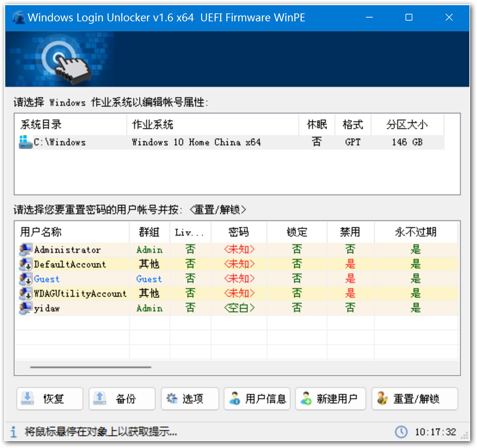The width and height of the screenshot is (477, 448).
Task: Click the 新建用户 new user button
Action: [x=330, y=399]
